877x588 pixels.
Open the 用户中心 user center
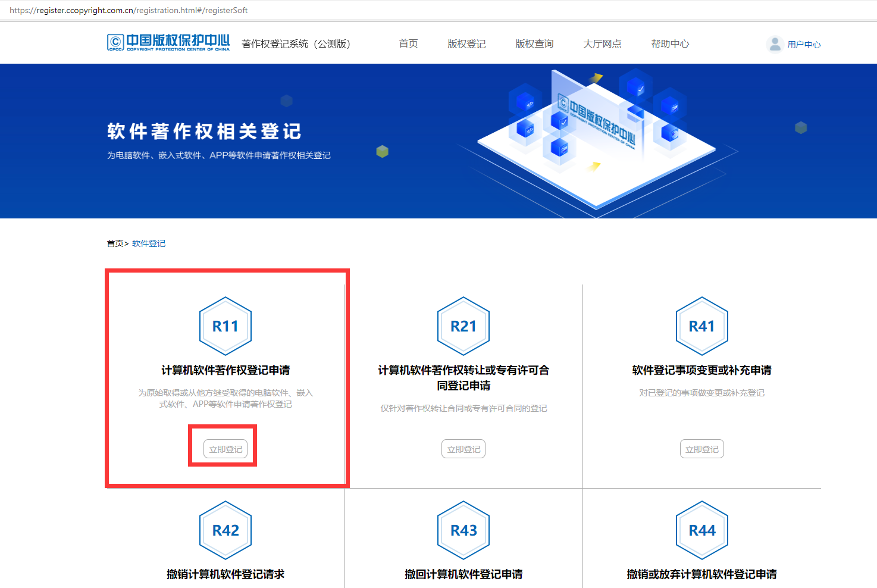(x=804, y=44)
